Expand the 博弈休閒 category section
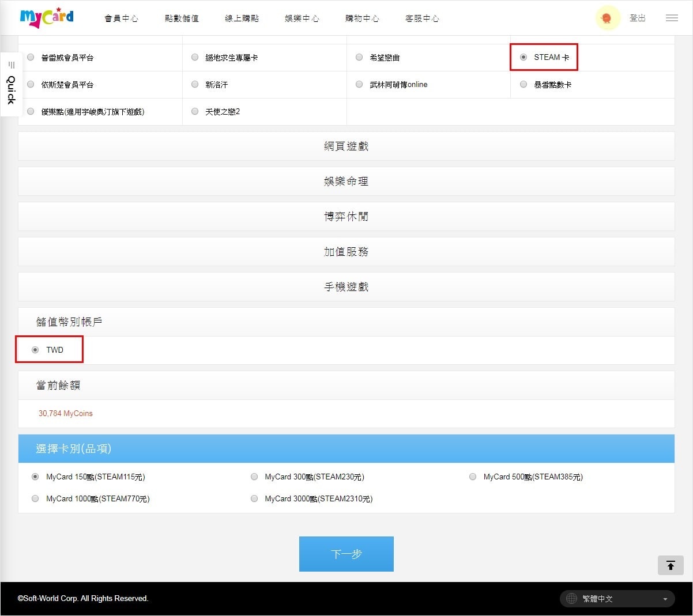This screenshot has width=693, height=616. point(346,217)
